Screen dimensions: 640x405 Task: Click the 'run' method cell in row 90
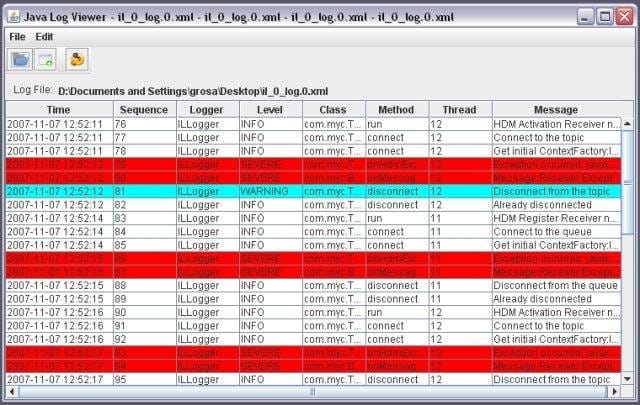pos(397,312)
